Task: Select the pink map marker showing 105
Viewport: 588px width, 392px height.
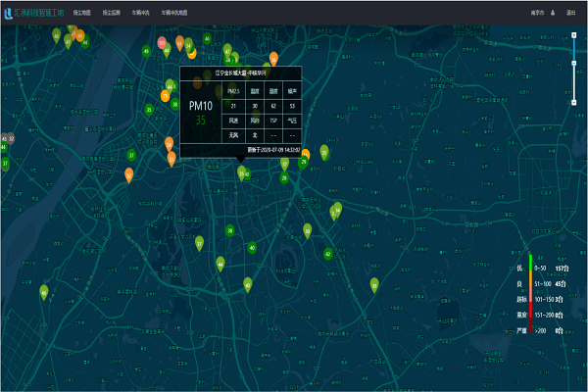Action: coord(162,42)
